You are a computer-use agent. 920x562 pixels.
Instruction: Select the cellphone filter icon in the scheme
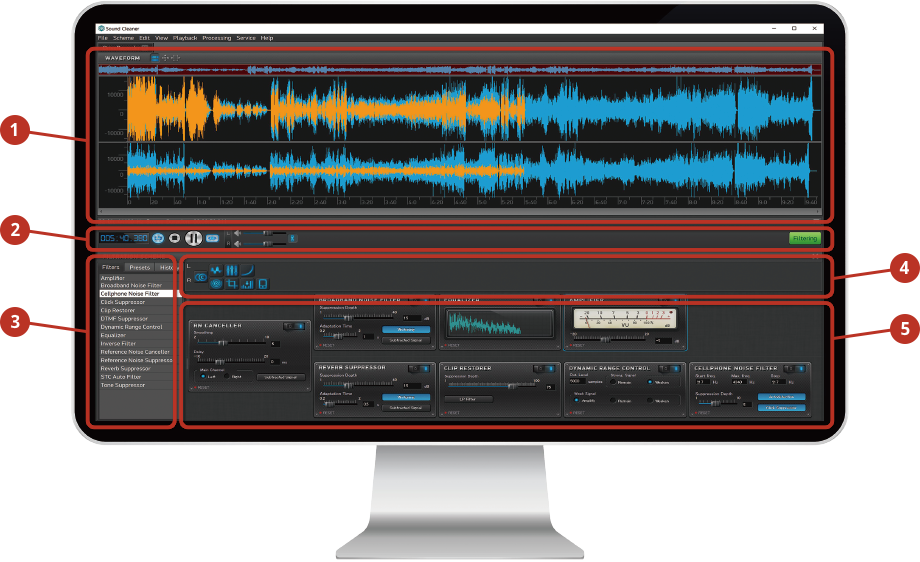click(263, 284)
